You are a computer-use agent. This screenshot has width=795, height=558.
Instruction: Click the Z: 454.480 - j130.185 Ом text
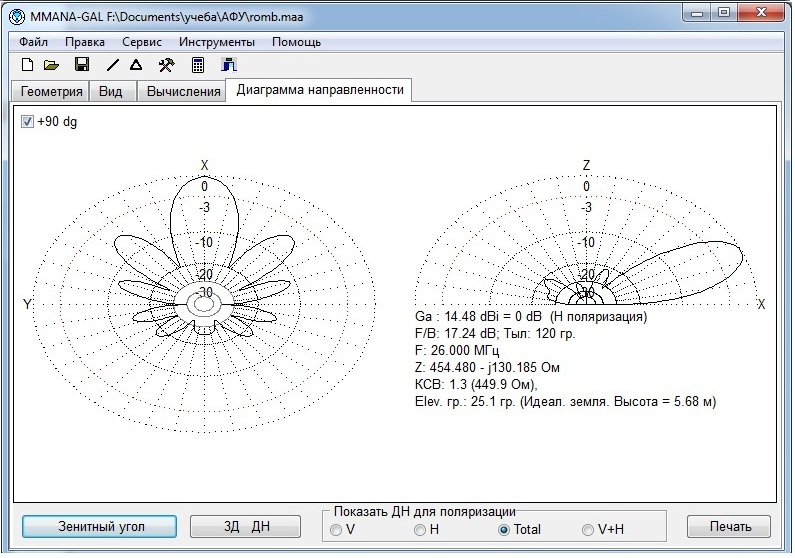pos(487,367)
